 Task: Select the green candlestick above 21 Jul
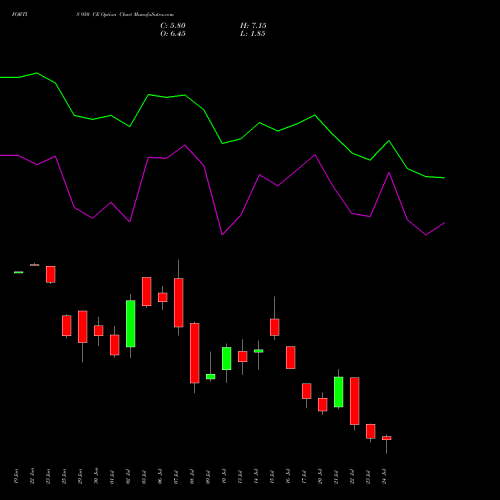339,392
